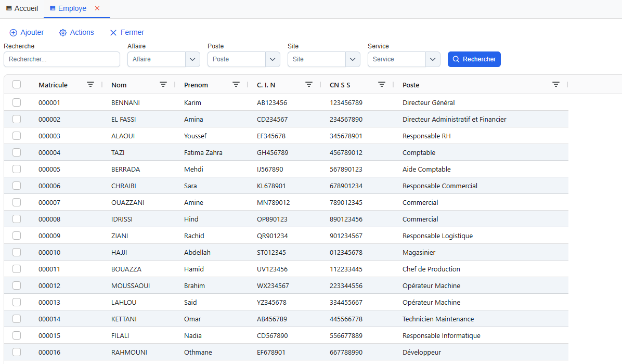
Task: Switch to the Accueil tab
Action: pyautogui.click(x=22, y=8)
